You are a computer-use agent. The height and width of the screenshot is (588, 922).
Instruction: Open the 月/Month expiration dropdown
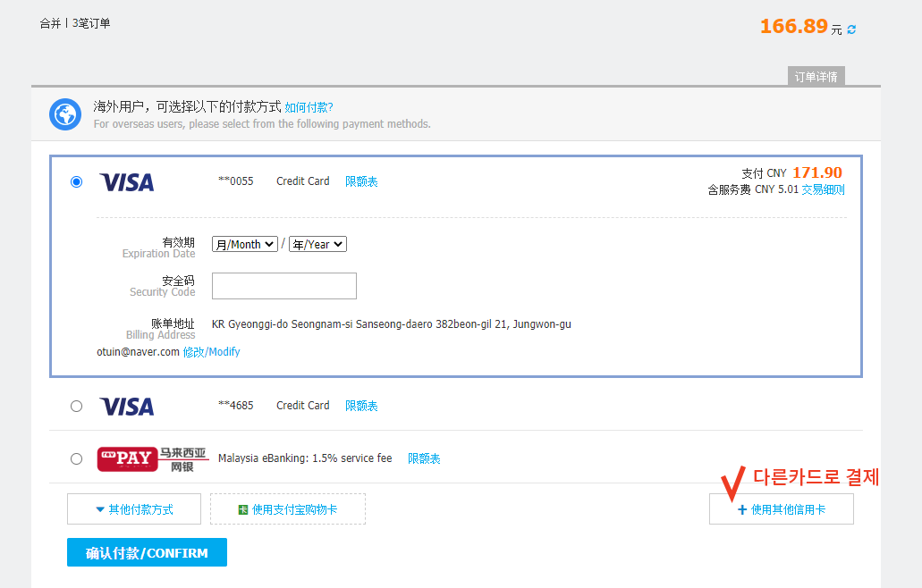[x=245, y=244]
